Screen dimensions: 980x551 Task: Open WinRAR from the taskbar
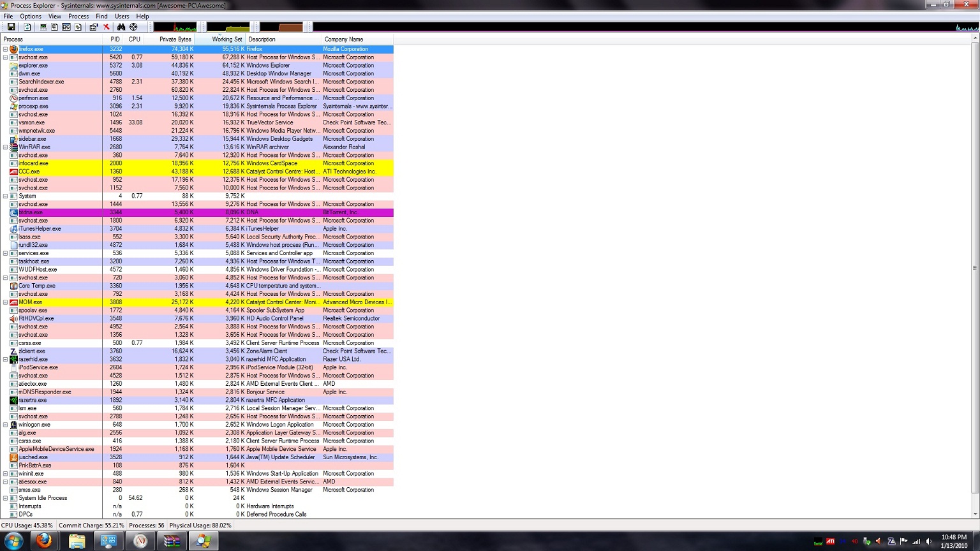[x=172, y=541]
